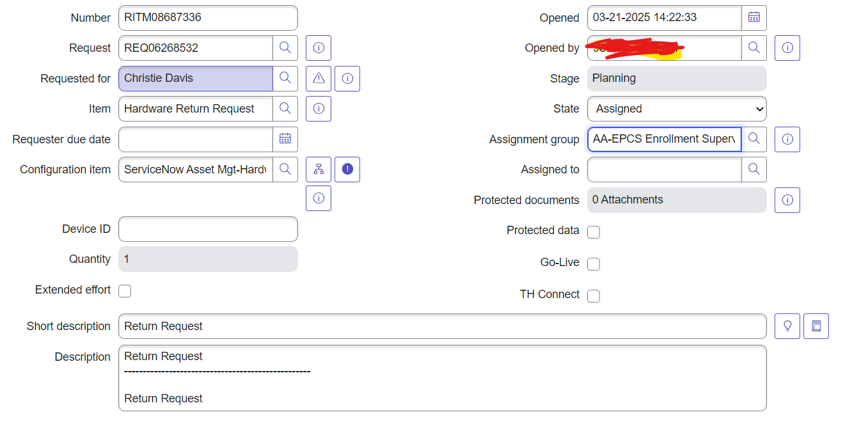Click lookup magnifier for Opened by
Viewport: 868px width, 426px height.
coord(754,48)
